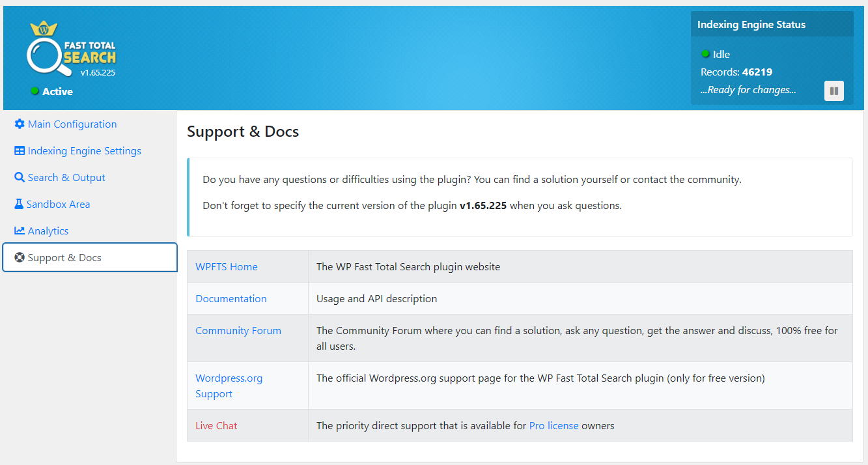Click the flask icon for Sandbox Area
This screenshot has height=465, width=868.
[x=19, y=204]
